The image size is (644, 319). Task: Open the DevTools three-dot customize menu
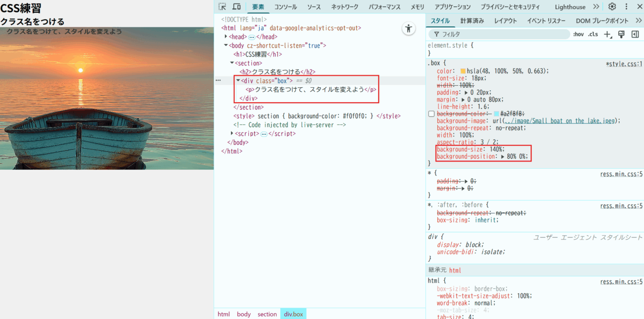pyautogui.click(x=626, y=6)
